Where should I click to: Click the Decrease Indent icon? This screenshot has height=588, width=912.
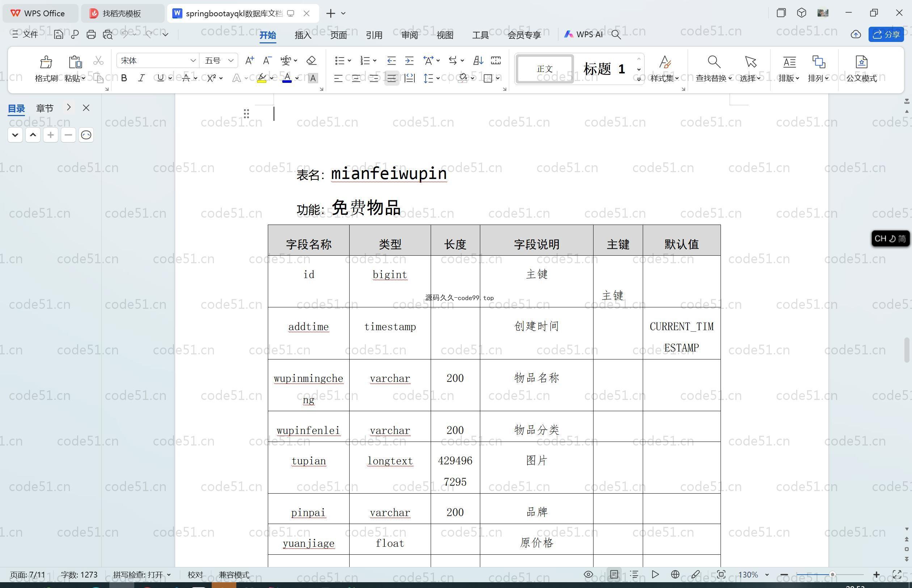[391, 60]
